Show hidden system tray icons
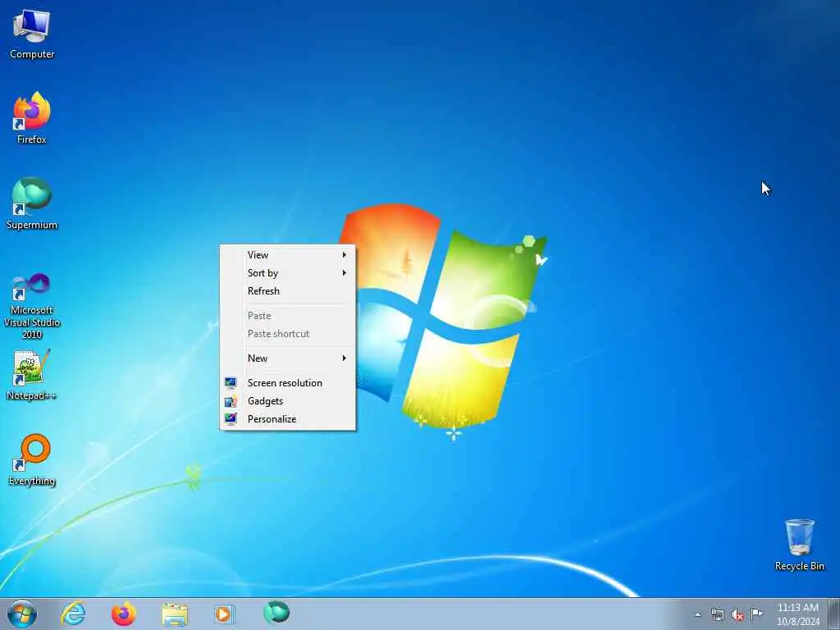The width and height of the screenshot is (840, 630). click(697, 614)
